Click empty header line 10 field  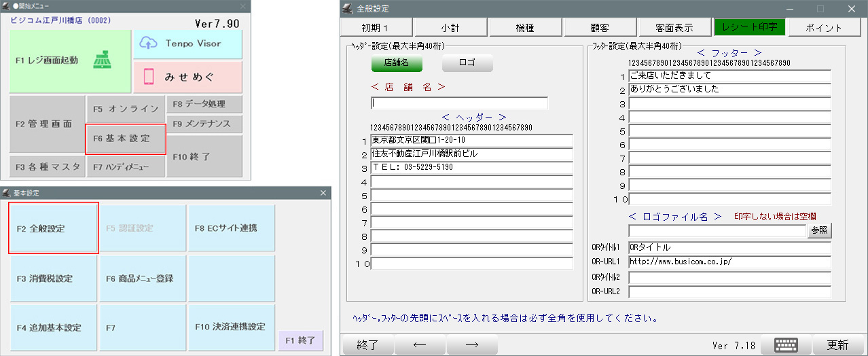tap(471, 264)
